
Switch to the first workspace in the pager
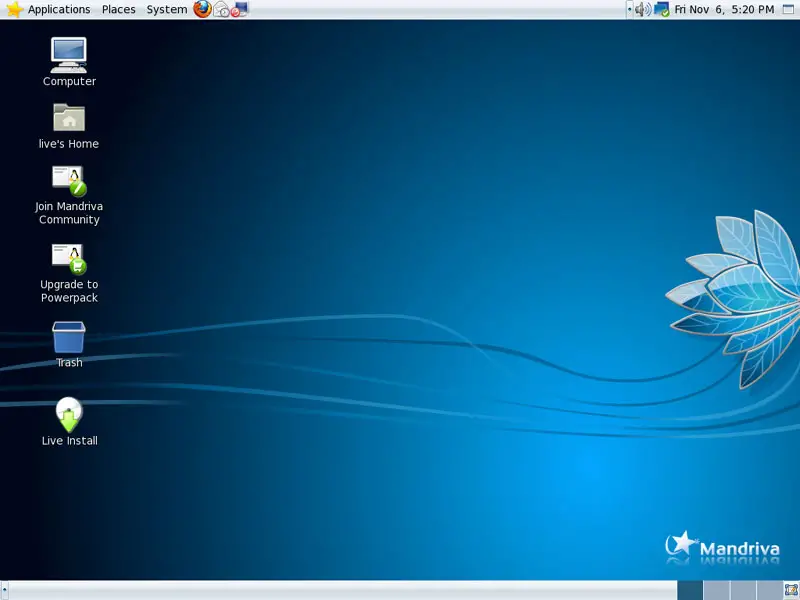tap(690, 590)
